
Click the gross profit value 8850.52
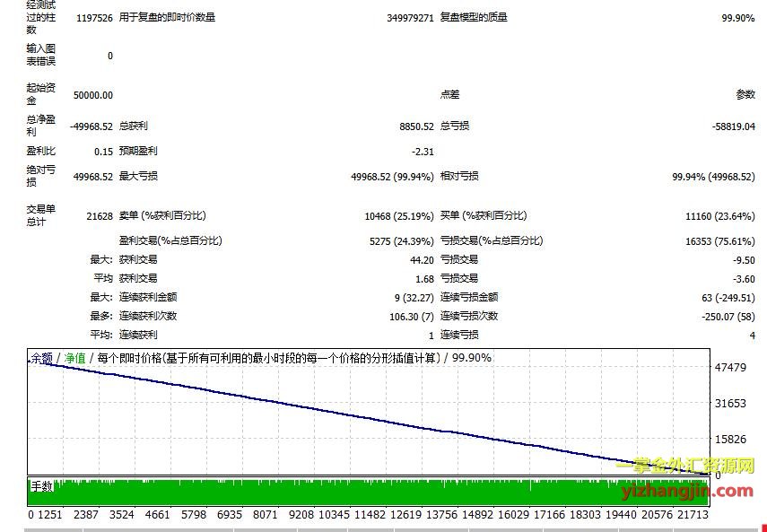416,127
